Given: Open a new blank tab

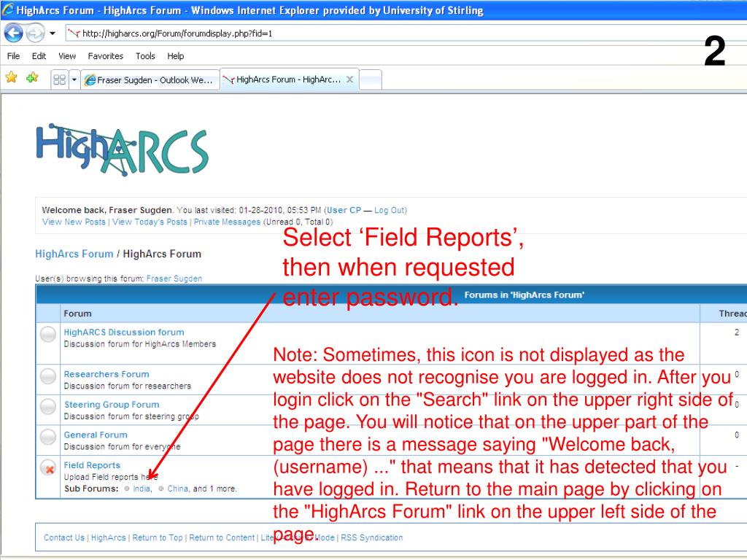Looking at the screenshot, I should [370, 79].
